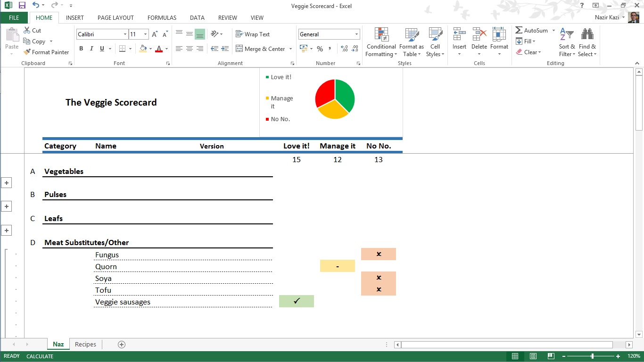The image size is (644, 362).
Task: Select the Veggie sausages cell
Action: 123,302
